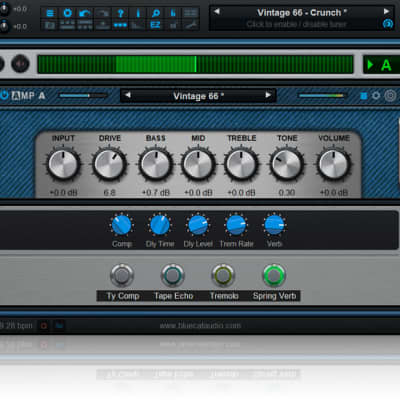The image size is (400, 400).
Task: Click the lower gain knob showing +0.0
Action: (4, 26)
